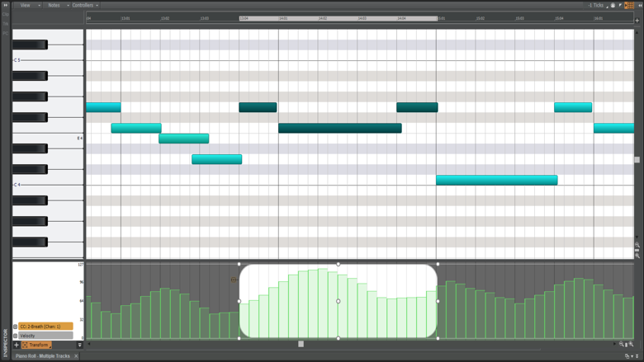Select the long cyan note above C4 at 15:01
Screen dimensions: 644x362
tap(496, 180)
